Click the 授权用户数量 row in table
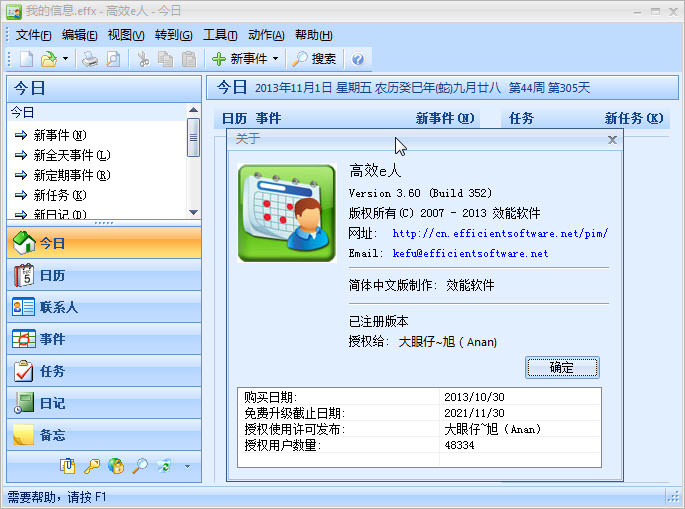 point(419,445)
